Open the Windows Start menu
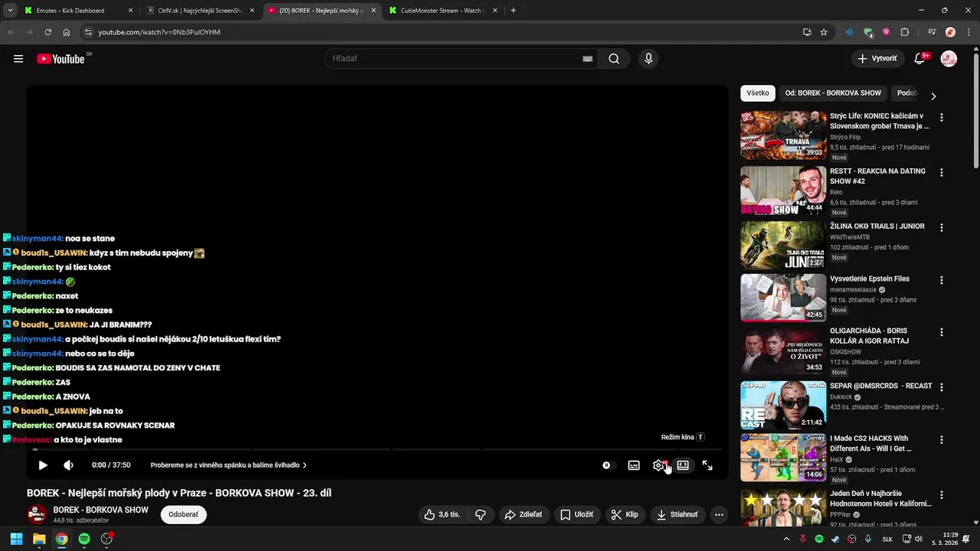980x551 pixels. tap(16, 539)
